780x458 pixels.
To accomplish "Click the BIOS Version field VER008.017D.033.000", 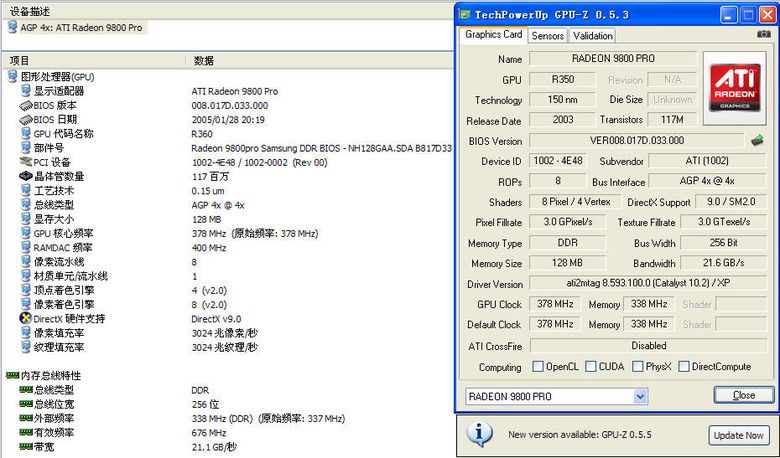I will (x=637, y=140).
